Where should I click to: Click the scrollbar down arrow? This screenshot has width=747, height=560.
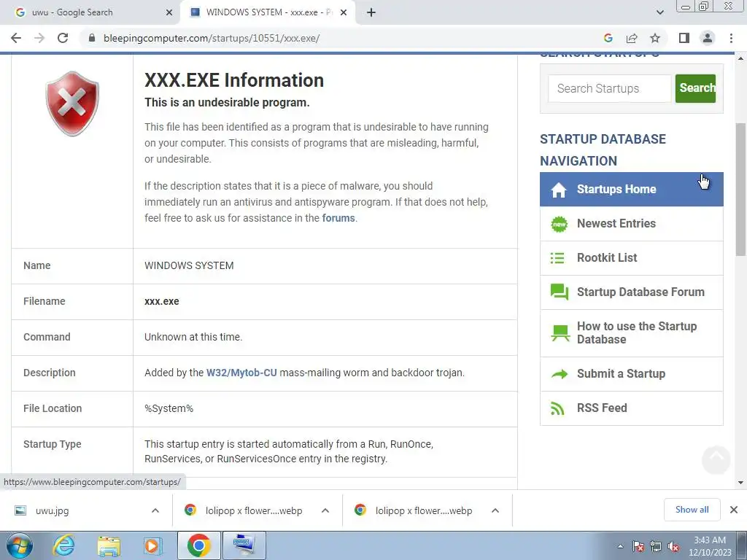click(741, 483)
